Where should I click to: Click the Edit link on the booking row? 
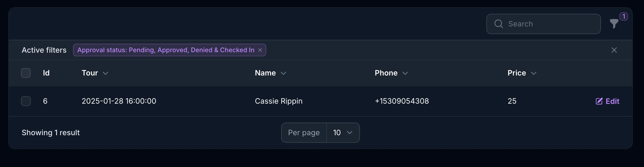[612, 101]
